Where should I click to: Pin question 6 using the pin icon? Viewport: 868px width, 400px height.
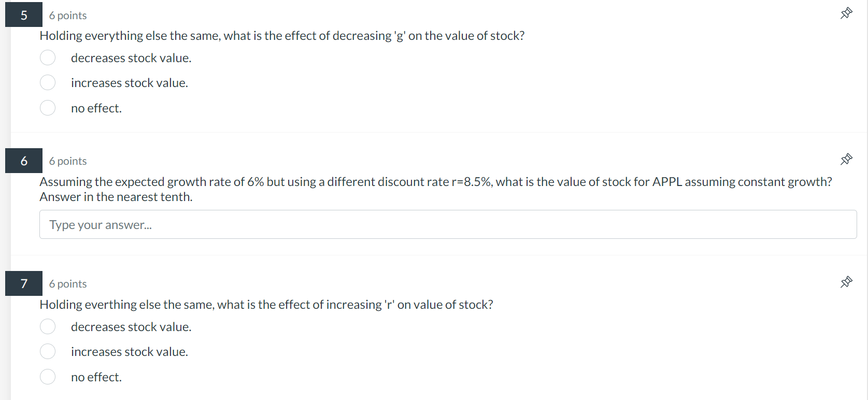[846, 159]
